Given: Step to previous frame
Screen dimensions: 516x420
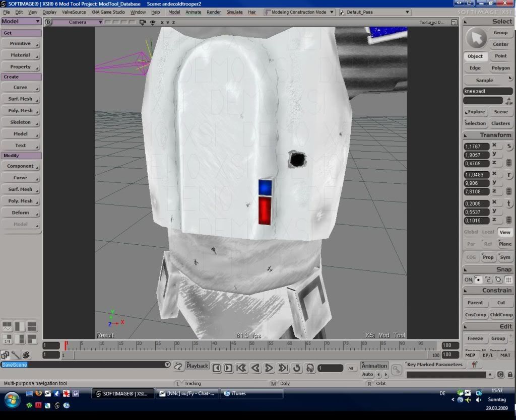Looking at the screenshot, I should pyautogui.click(x=217, y=368).
